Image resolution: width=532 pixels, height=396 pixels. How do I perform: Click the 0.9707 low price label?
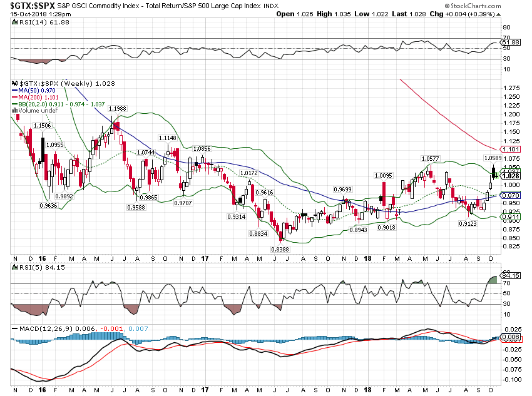(183, 203)
